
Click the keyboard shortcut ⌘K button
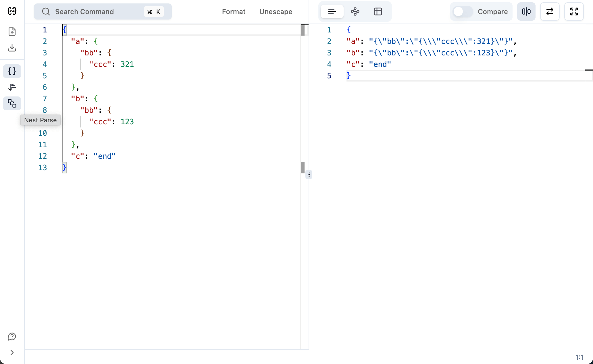[154, 11]
